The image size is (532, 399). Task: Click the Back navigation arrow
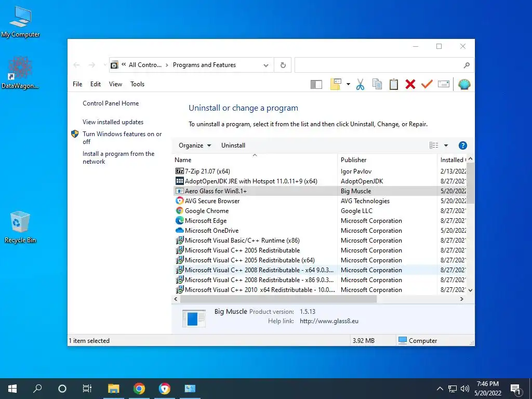tap(77, 65)
